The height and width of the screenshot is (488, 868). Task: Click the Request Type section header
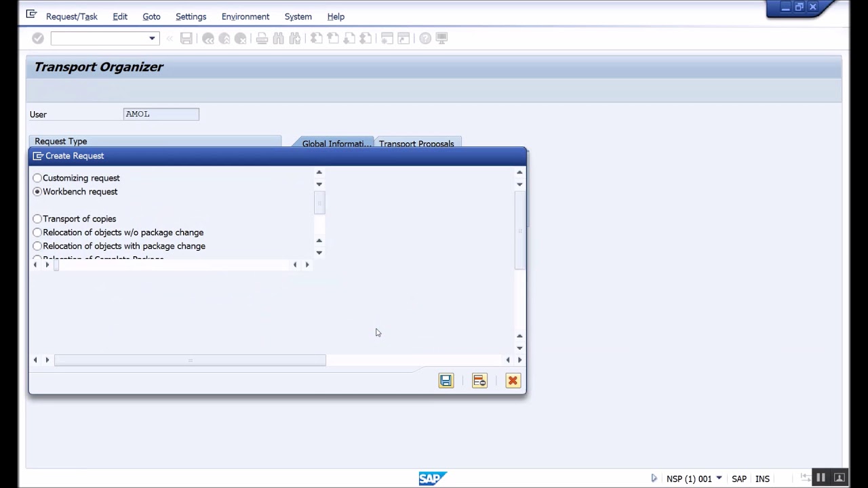pyautogui.click(x=155, y=141)
